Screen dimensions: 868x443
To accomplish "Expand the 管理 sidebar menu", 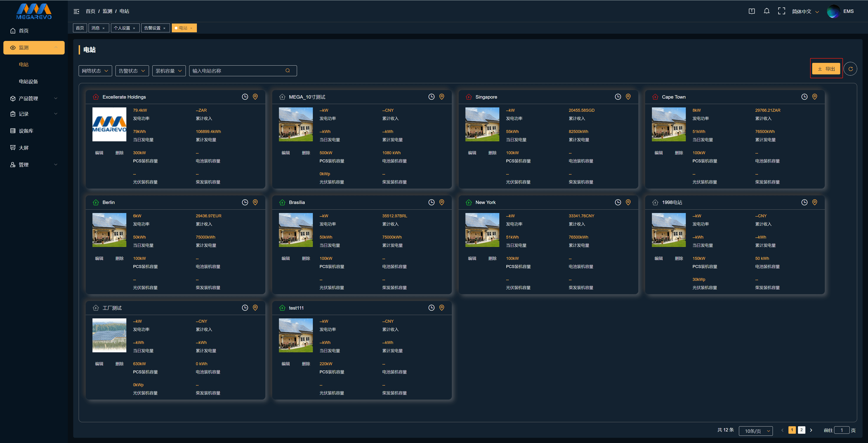I will [34, 165].
